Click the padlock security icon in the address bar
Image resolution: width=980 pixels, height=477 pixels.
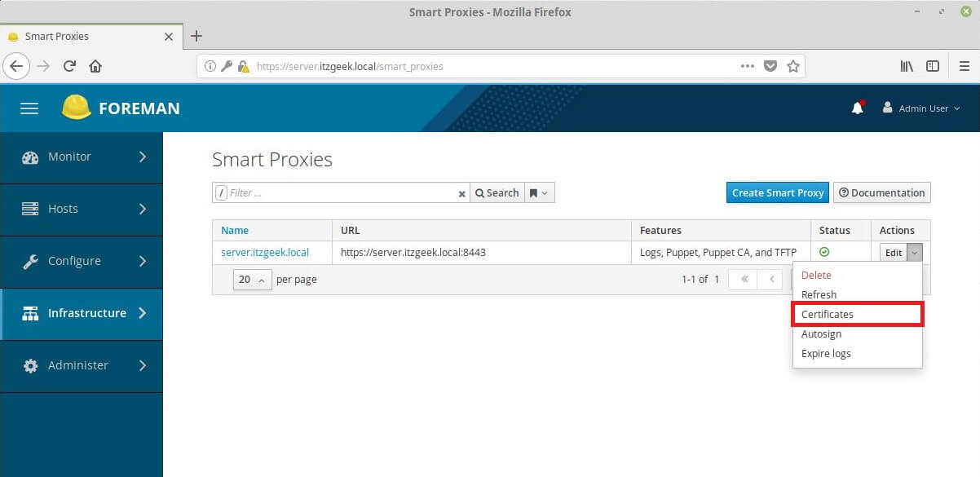tap(243, 66)
